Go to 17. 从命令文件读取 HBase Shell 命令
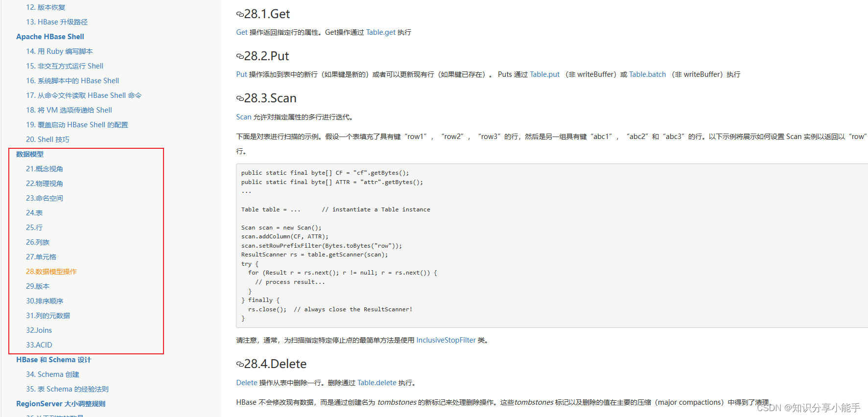The width and height of the screenshot is (868, 417). click(84, 95)
